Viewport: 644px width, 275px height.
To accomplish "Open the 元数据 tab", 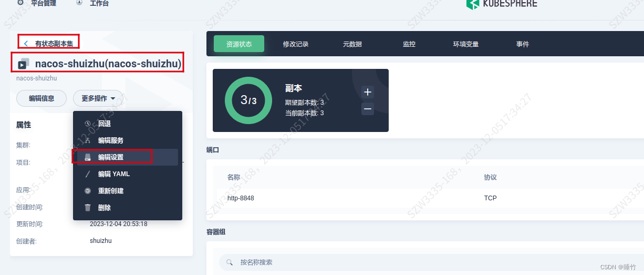I will coord(352,44).
